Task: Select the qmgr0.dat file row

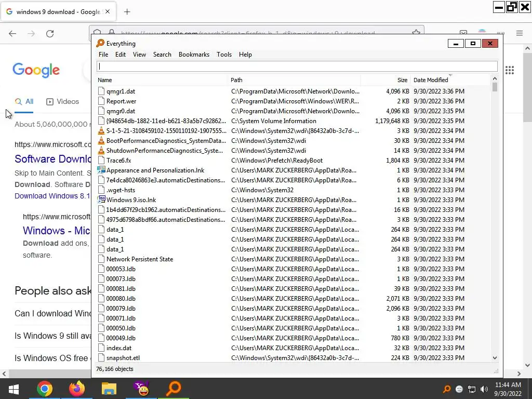Action: click(294, 111)
